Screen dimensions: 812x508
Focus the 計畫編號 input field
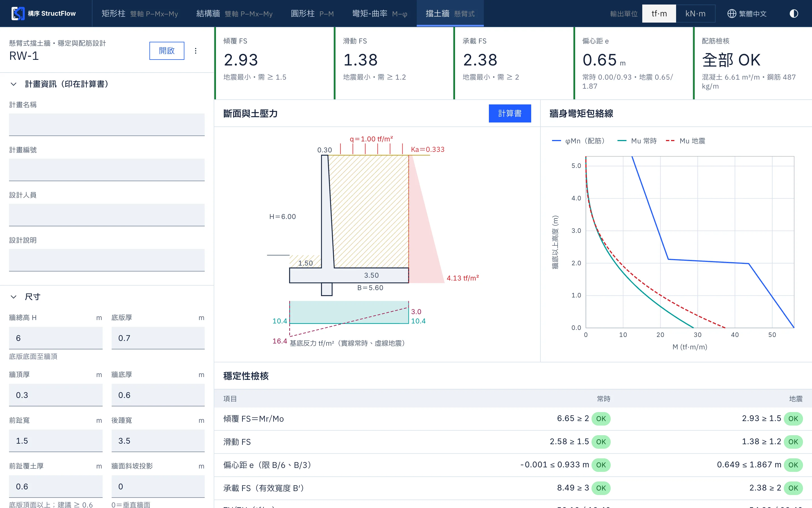coord(107,170)
